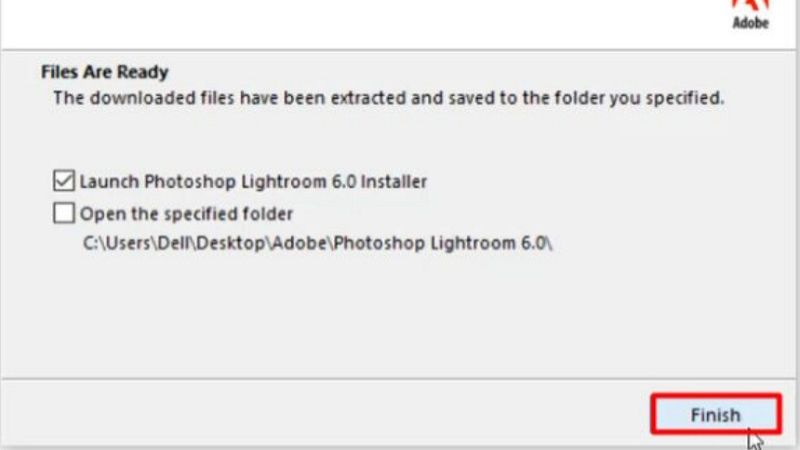This screenshot has height=450, width=800.
Task: Click the Adobe logo icon
Action: 750,5
